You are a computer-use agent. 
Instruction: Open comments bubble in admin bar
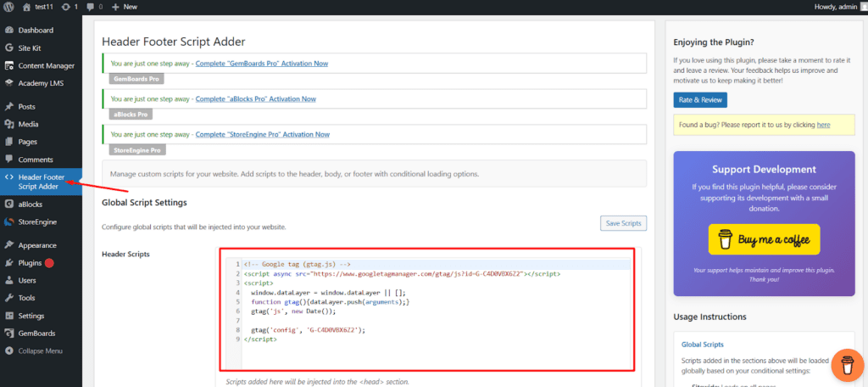click(x=95, y=7)
